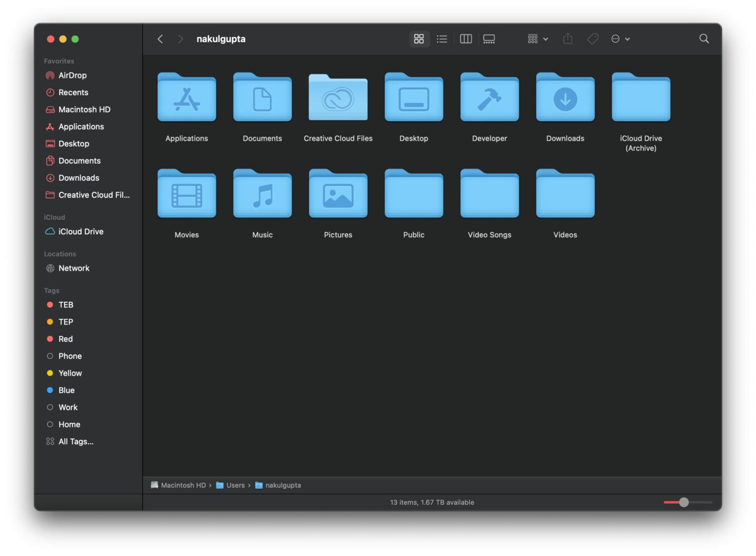Open All Tags in sidebar
The height and width of the screenshot is (556, 756).
(76, 441)
